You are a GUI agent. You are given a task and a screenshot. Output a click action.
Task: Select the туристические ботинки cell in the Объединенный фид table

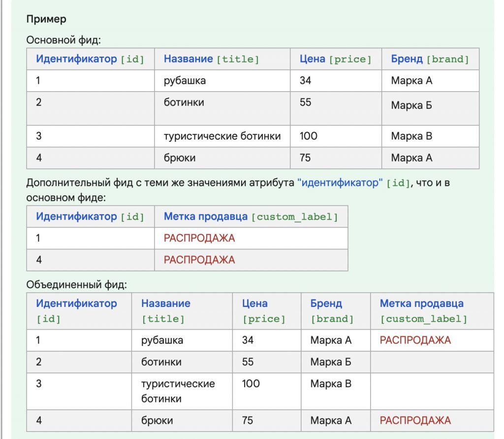[182, 391]
